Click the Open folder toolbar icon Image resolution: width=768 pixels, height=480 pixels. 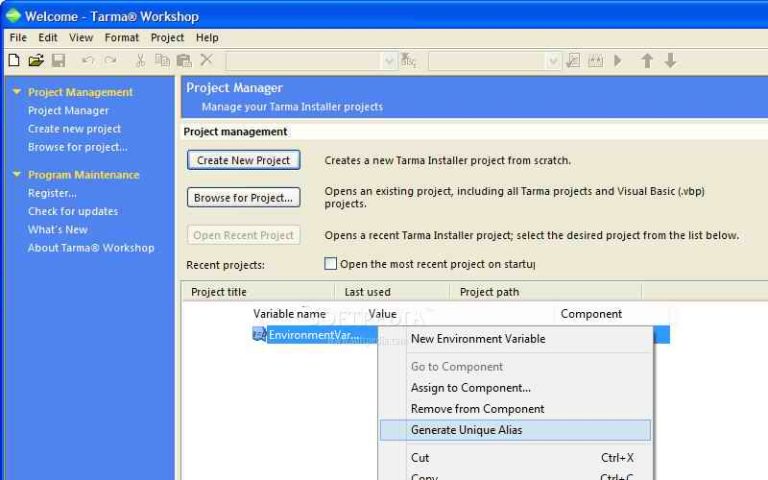[x=36, y=61]
